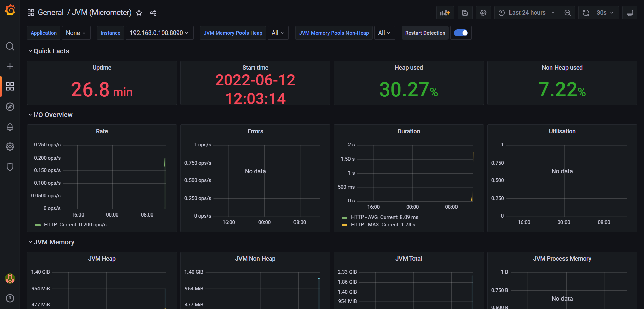Open dashboard settings gear in toolbar
Viewport: 644px width, 309px height.
point(483,13)
